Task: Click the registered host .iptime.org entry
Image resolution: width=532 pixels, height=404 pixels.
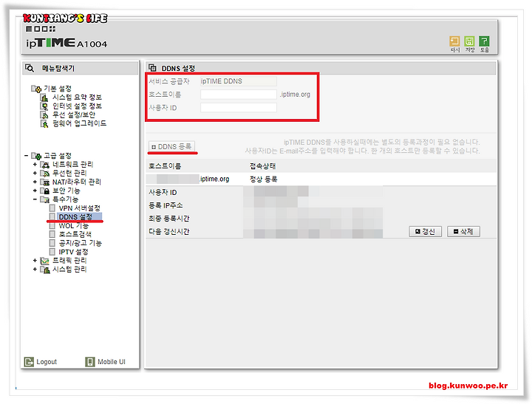Action: tap(188, 179)
